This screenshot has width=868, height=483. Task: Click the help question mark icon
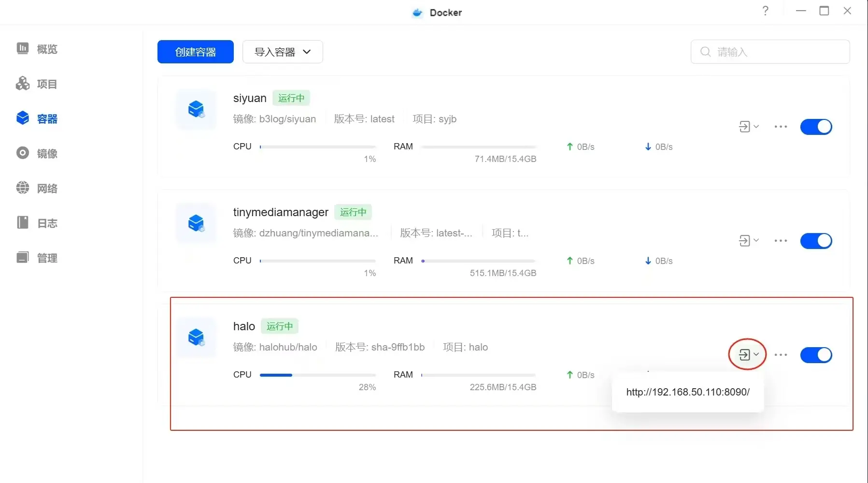click(x=765, y=11)
